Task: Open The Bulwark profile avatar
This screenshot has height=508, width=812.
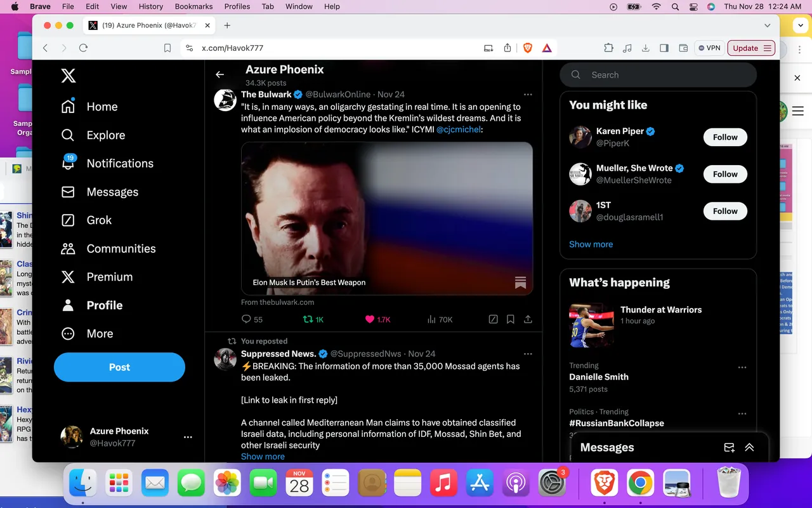Action: click(x=225, y=100)
